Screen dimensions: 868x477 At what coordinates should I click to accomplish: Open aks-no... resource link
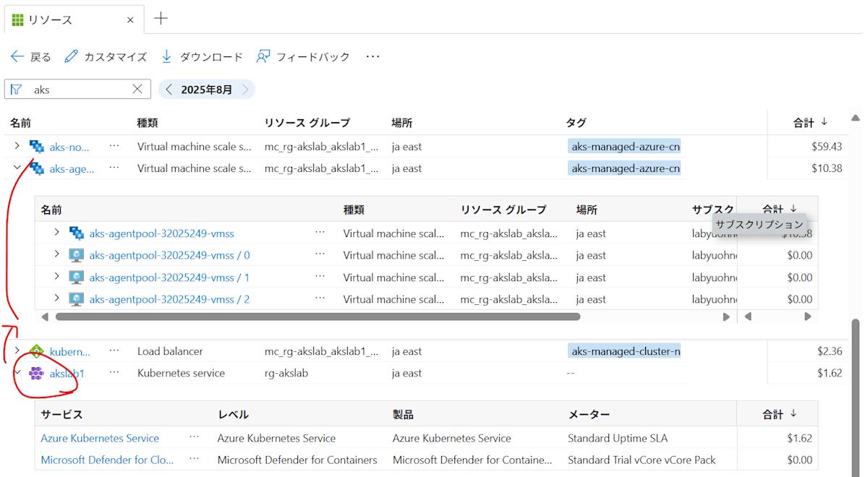tap(69, 147)
